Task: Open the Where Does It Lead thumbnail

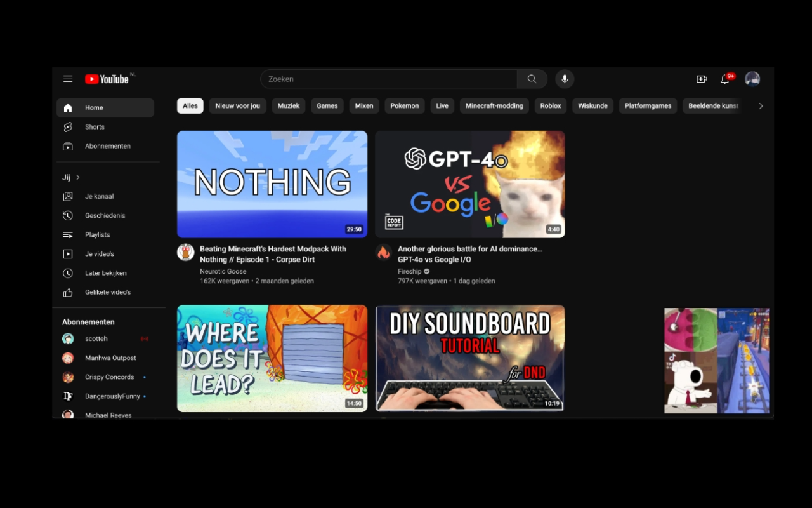Action: click(x=272, y=359)
